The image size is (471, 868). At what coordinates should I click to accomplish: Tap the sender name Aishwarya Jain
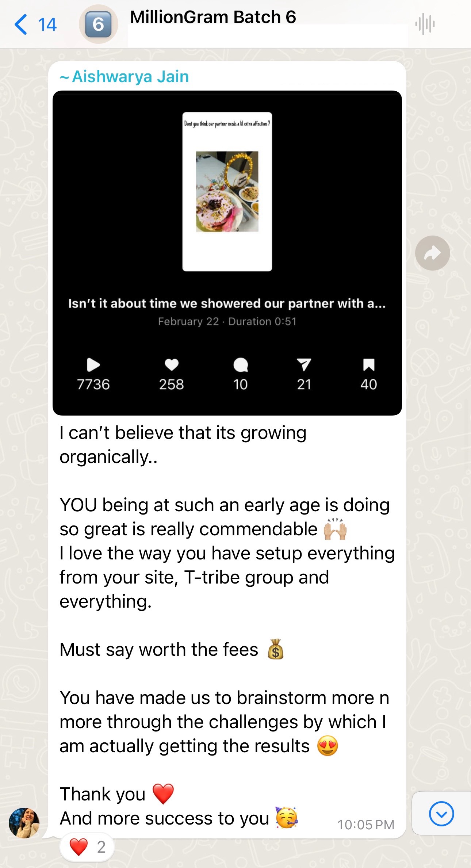pyautogui.click(x=130, y=77)
